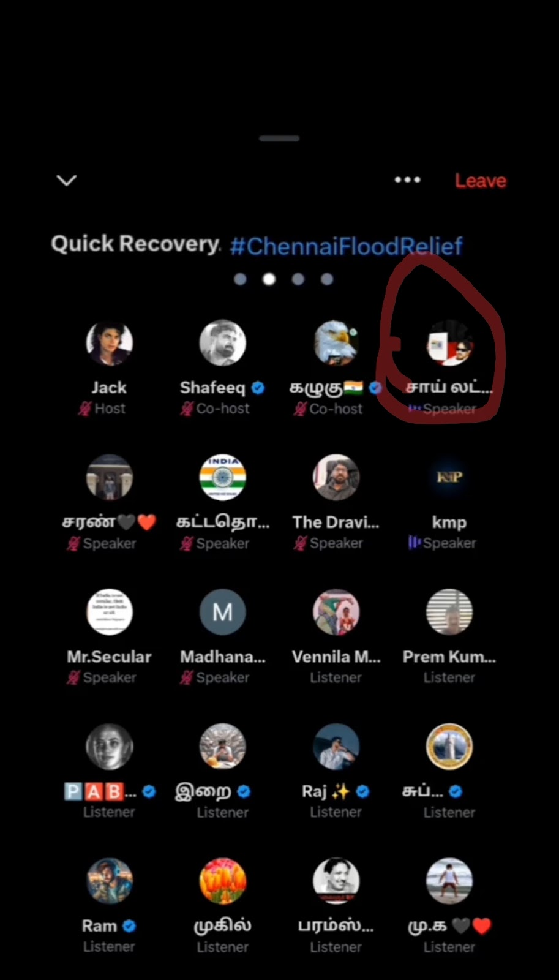
Task: Tap muted mic icon beside Shafeeq's Co-host label
Action: (x=187, y=409)
